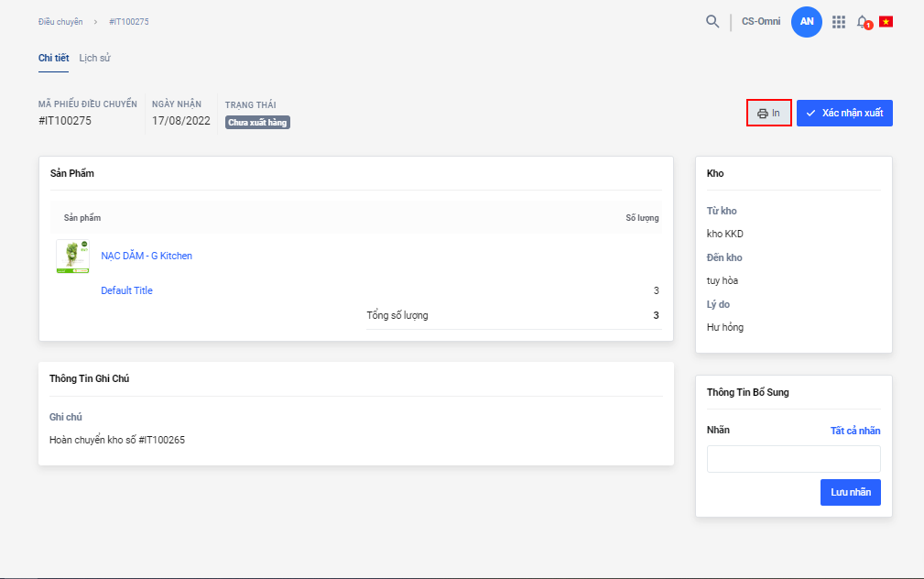
Task: Click the Default Title variant link
Action: coord(126,290)
